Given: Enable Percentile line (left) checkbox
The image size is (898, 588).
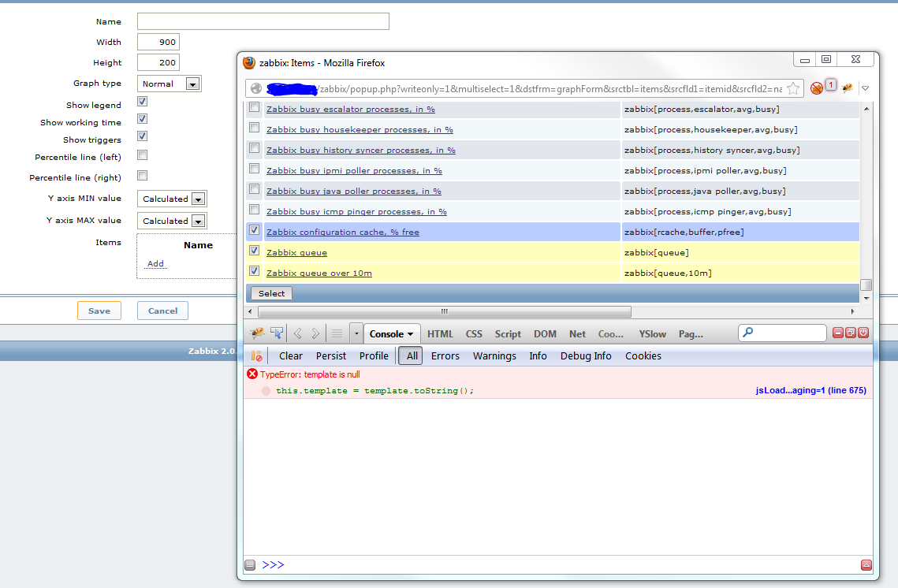Looking at the screenshot, I should click(x=143, y=154).
